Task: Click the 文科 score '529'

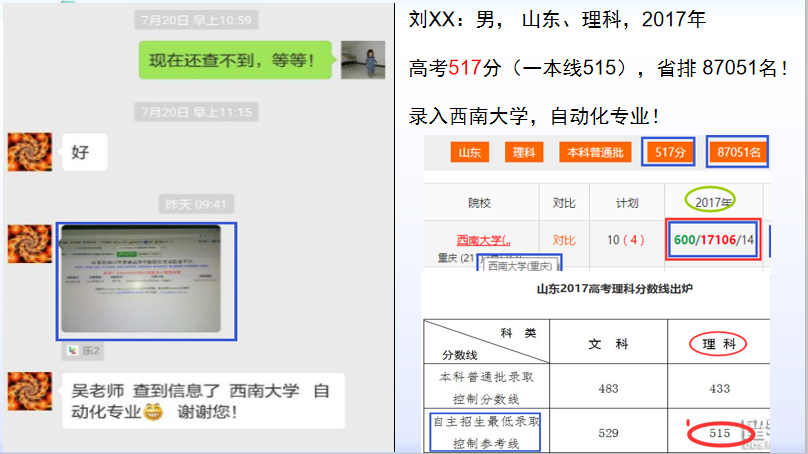Action: point(609,433)
